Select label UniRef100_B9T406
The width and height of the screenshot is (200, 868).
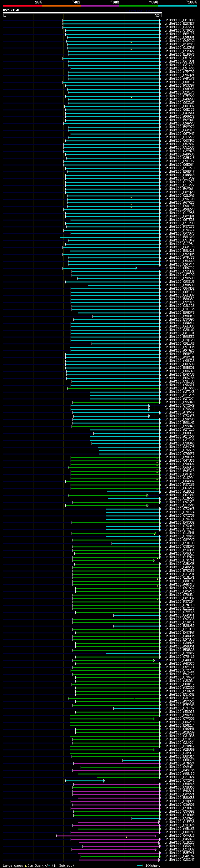point(179,69)
